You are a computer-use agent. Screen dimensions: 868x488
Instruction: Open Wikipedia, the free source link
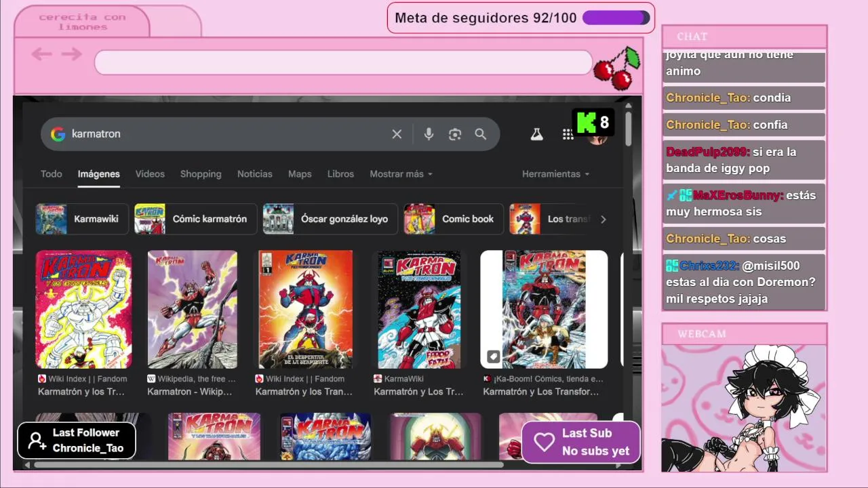[x=192, y=379]
